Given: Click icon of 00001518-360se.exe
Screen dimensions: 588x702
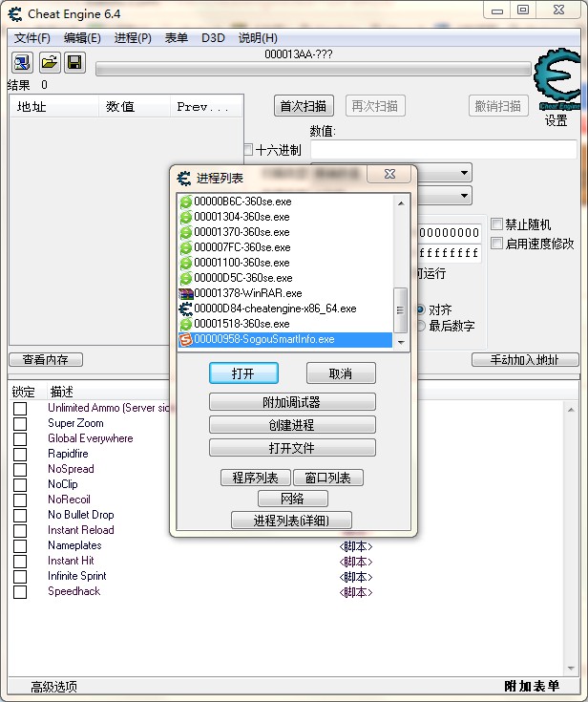Looking at the screenshot, I should click(186, 324).
